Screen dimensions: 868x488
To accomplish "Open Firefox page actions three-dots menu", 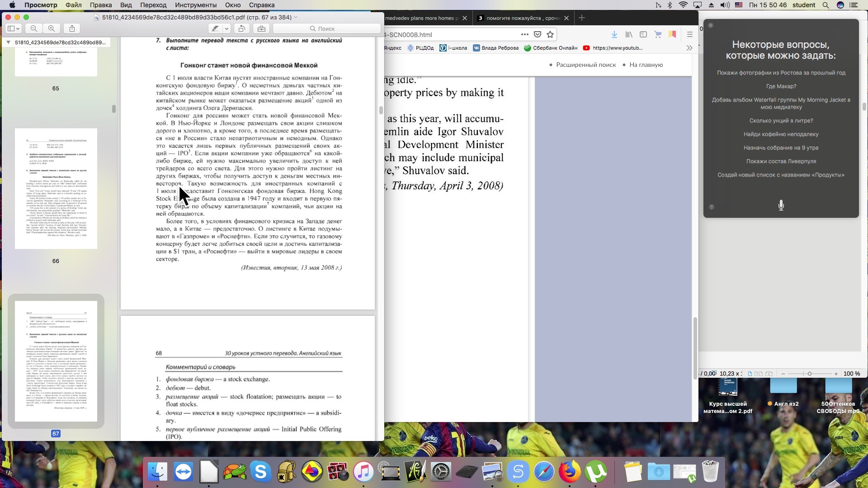I will pos(524,34).
